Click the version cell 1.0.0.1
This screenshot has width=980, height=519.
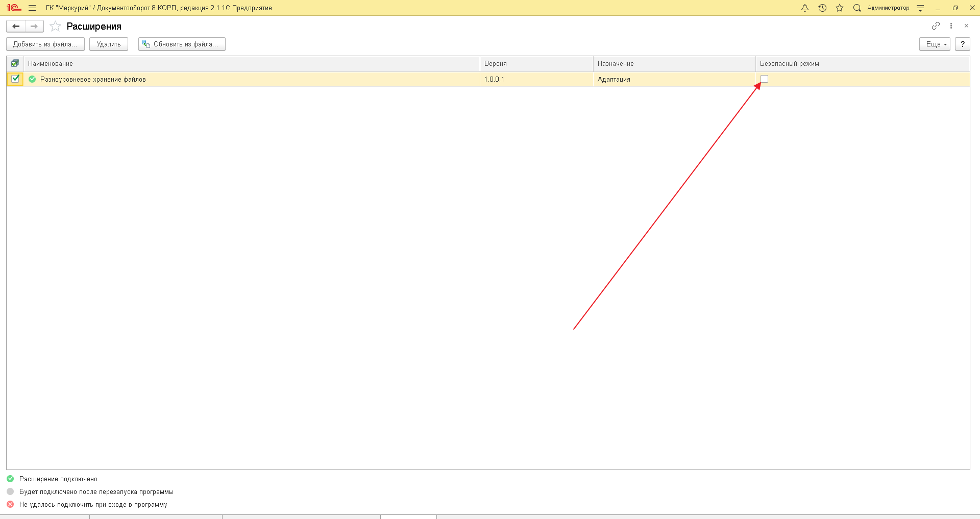click(x=536, y=79)
